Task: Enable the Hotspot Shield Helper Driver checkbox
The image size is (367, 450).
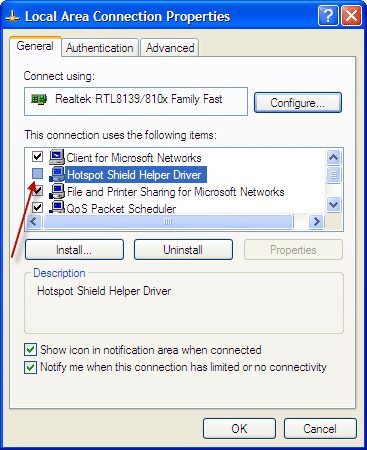Action: 37,173
